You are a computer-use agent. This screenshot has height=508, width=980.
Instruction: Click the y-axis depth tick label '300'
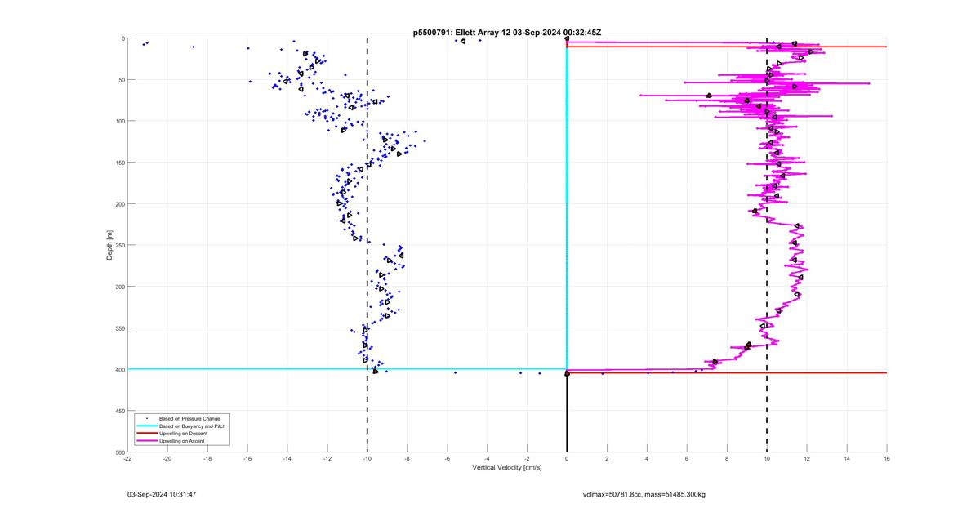point(119,287)
